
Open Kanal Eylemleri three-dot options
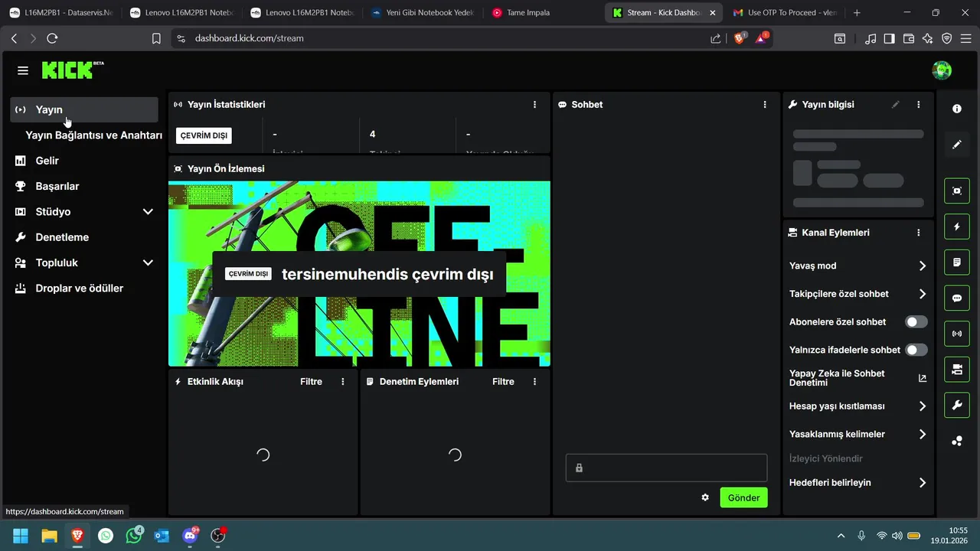point(919,233)
